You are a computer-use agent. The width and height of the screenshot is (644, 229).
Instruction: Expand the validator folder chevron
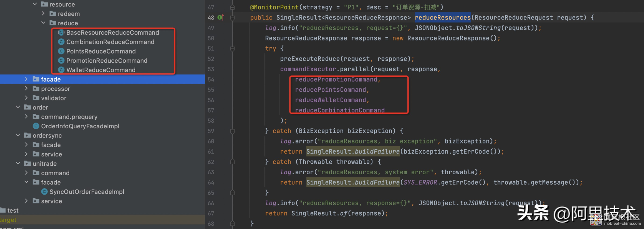[x=26, y=98]
